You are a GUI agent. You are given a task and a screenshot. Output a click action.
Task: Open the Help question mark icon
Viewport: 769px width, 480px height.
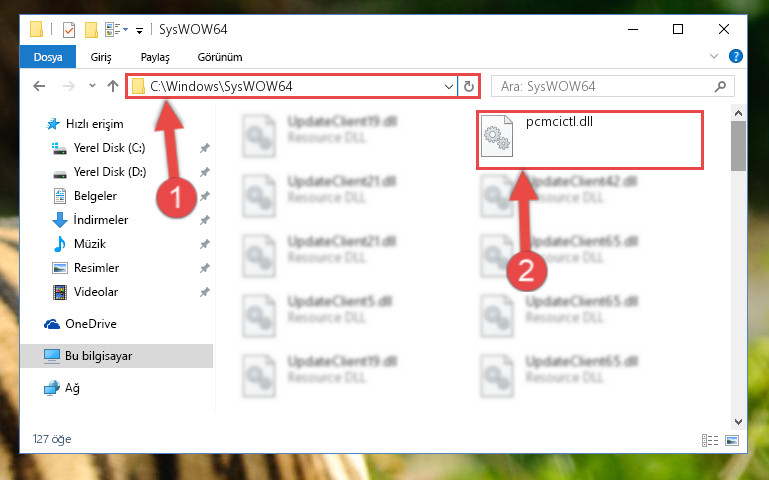736,56
